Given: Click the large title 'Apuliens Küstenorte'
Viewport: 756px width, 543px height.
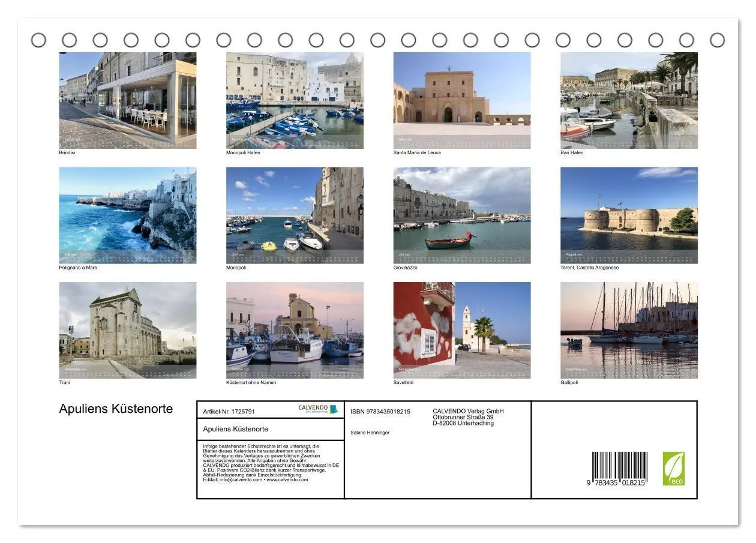Looking at the screenshot, I should coord(116,409).
